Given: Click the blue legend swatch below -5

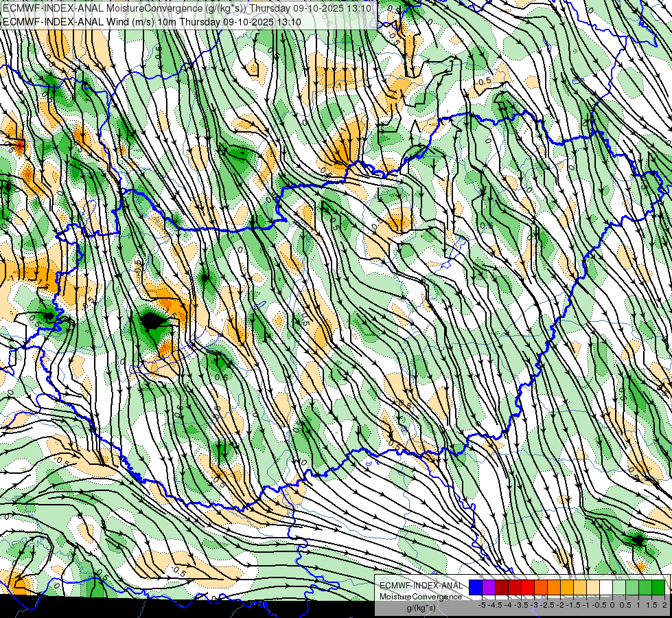Looking at the screenshot, I should (x=476, y=588).
